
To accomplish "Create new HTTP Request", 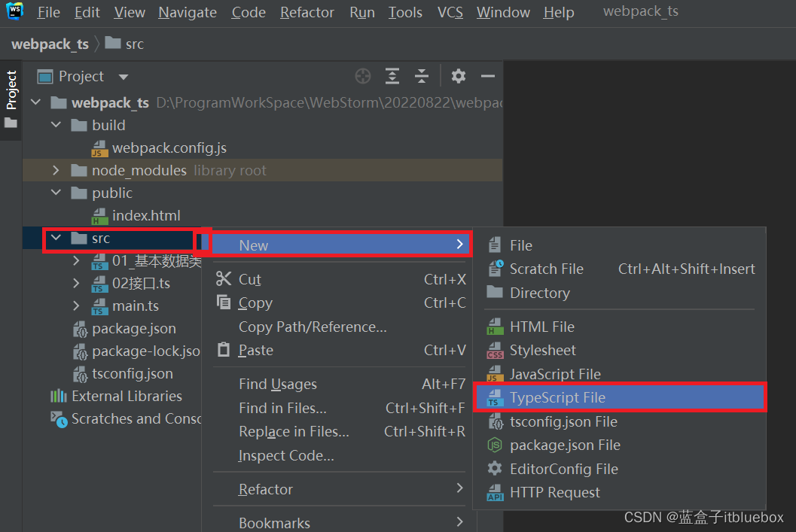I will (x=619, y=492).
